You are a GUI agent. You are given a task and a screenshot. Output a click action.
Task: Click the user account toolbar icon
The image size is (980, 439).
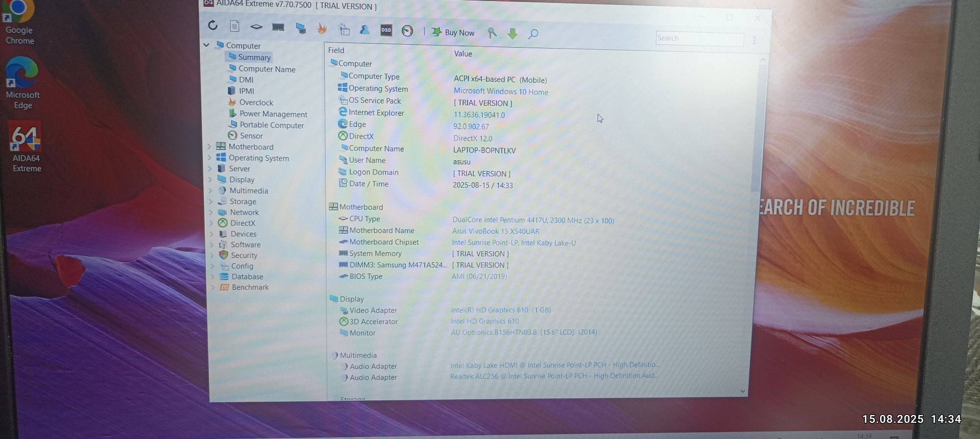[x=365, y=30]
